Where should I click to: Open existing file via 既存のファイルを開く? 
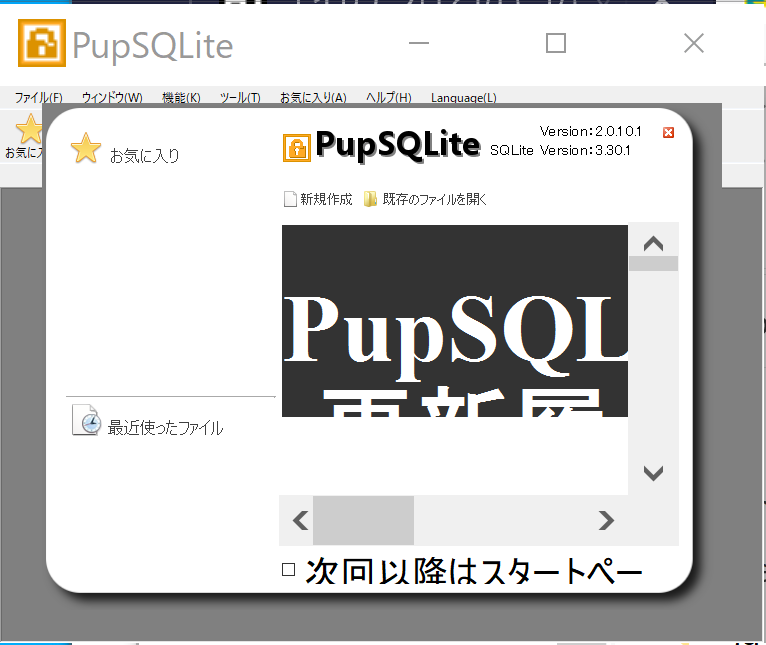point(434,199)
